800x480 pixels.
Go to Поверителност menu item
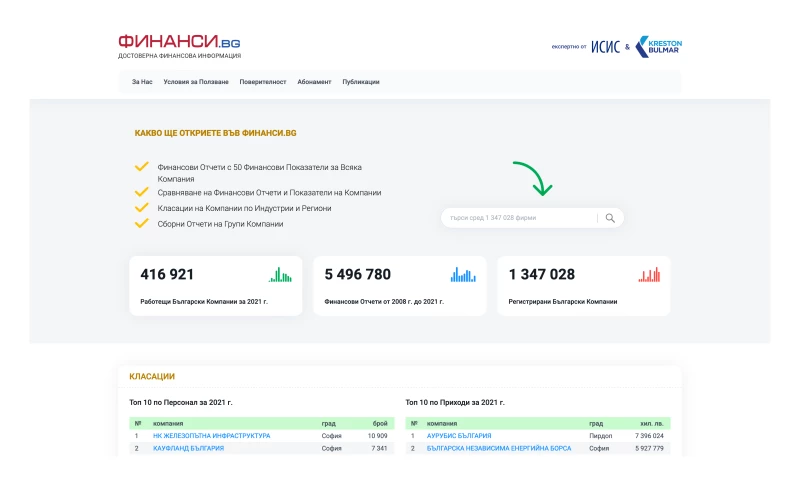pyautogui.click(x=263, y=82)
